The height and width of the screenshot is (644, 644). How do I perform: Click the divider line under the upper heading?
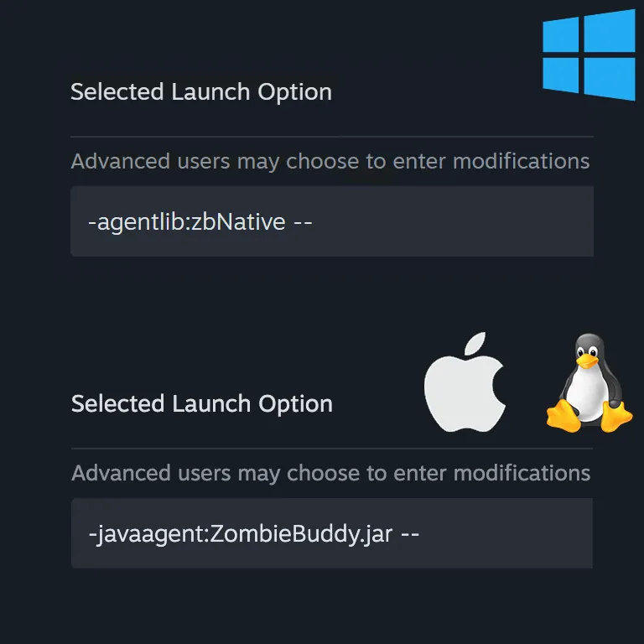click(332, 137)
